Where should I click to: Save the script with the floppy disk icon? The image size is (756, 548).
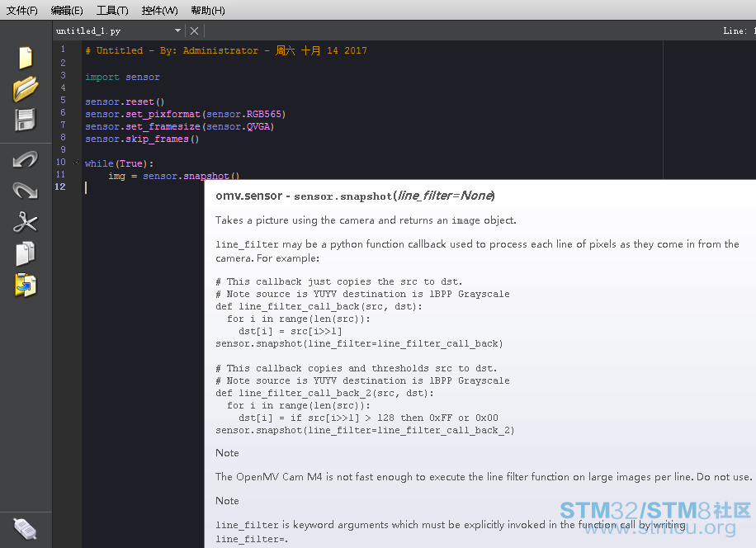26,120
